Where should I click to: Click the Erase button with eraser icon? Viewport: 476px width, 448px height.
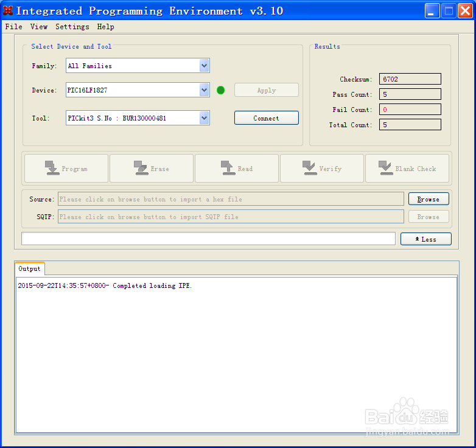point(152,169)
